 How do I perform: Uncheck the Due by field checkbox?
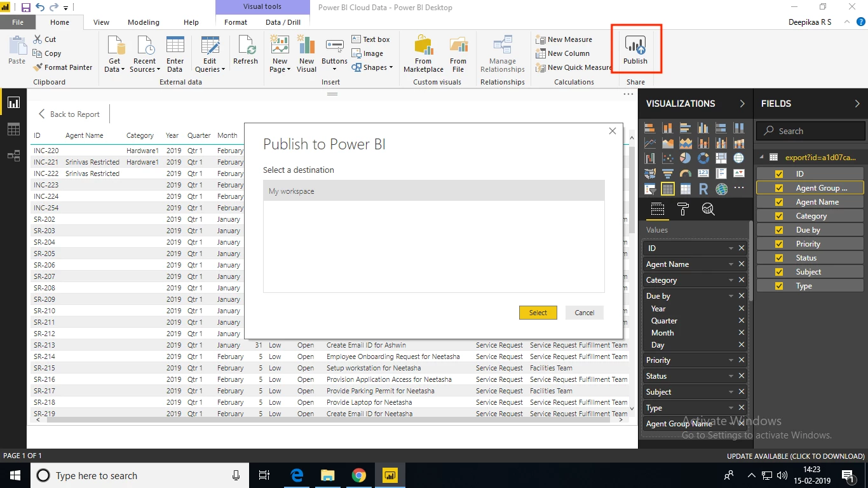coord(779,229)
